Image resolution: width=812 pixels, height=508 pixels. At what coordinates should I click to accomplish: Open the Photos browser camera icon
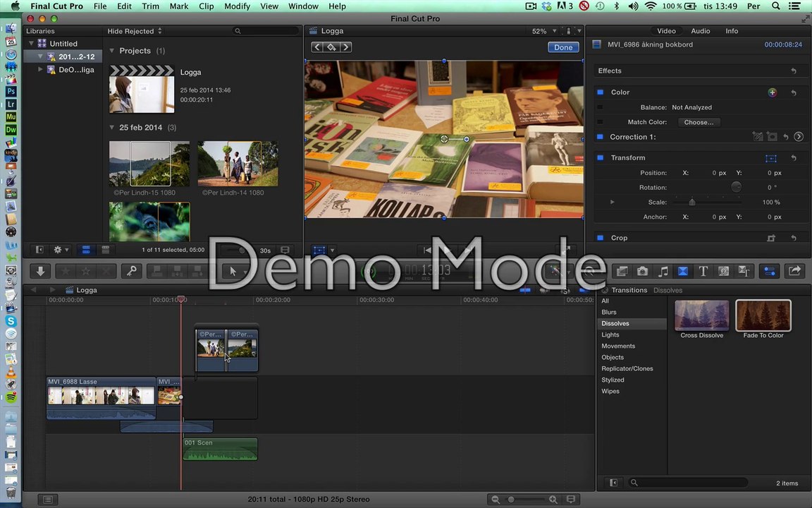click(642, 271)
